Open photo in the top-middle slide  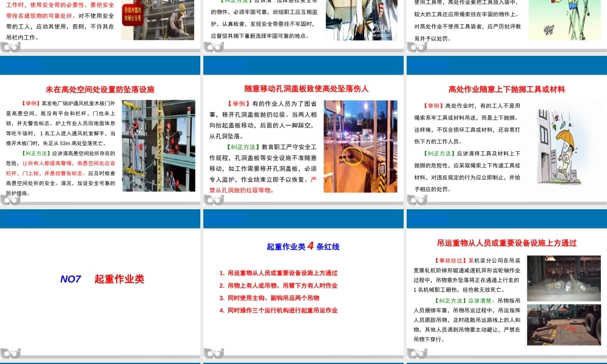[x=362, y=20]
